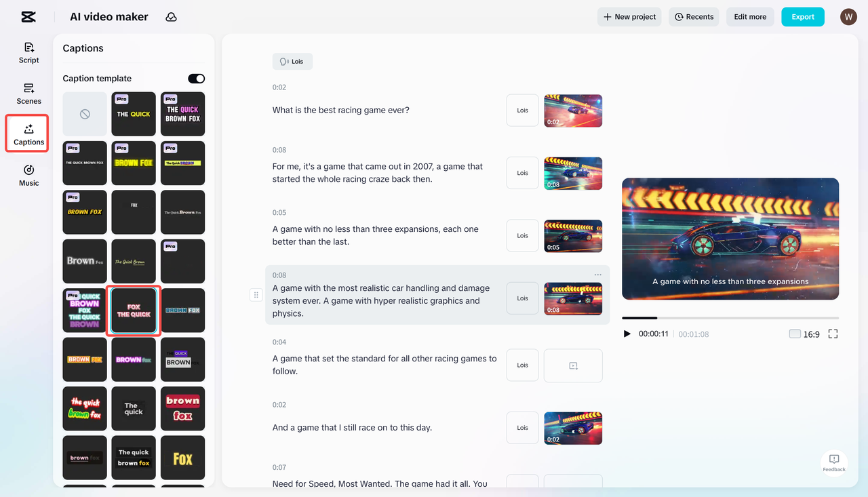Click Lois button beside 'three expansions' line

[x=522, y=236]
